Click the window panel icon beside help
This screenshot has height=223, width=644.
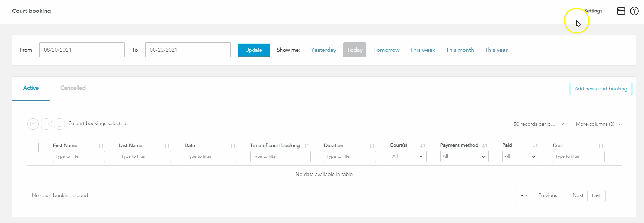[621, 11]
